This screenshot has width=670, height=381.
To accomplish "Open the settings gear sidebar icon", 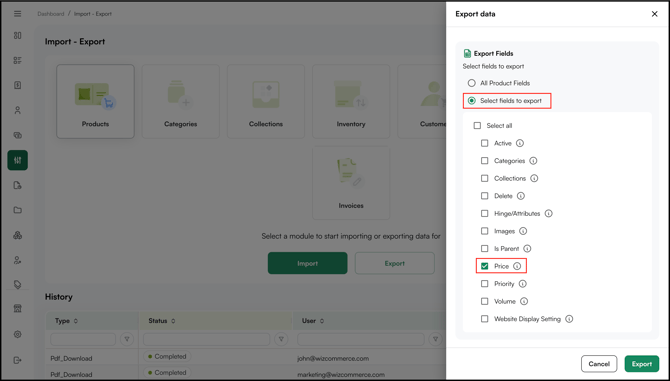I will (18, 334).
